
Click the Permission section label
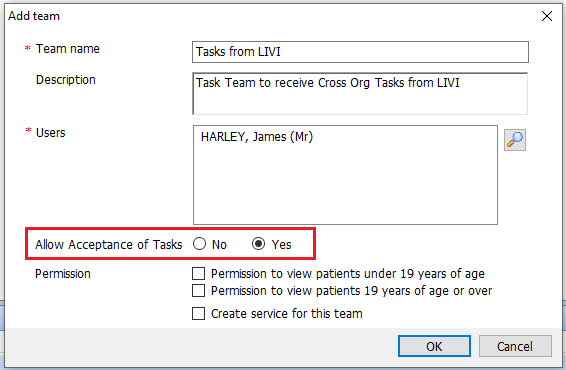click(63, 274)
